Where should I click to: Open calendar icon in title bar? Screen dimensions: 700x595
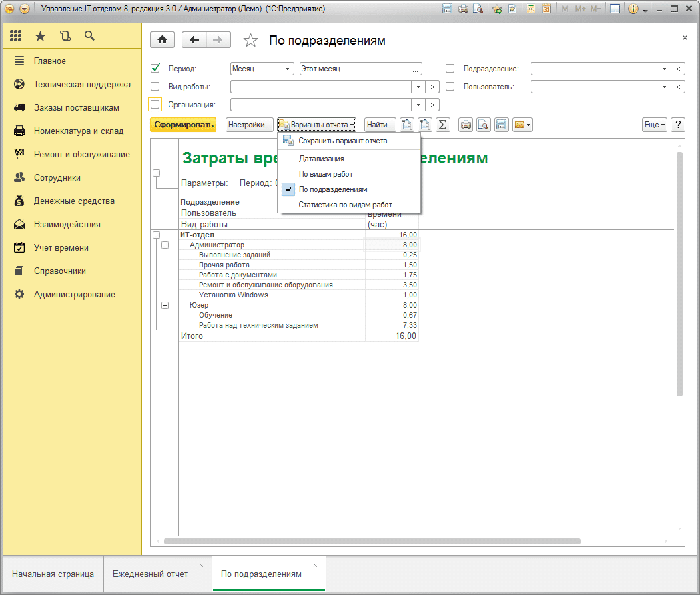click(x=546, y=9)
